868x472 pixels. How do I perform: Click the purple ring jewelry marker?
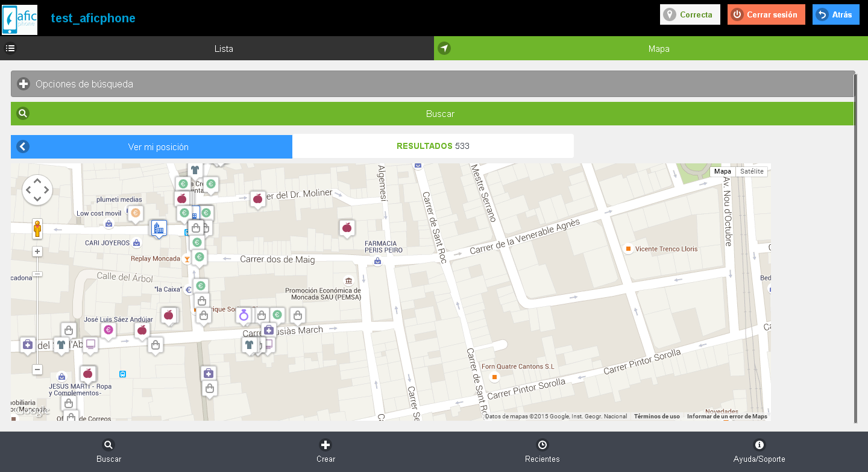pos(244,315)
